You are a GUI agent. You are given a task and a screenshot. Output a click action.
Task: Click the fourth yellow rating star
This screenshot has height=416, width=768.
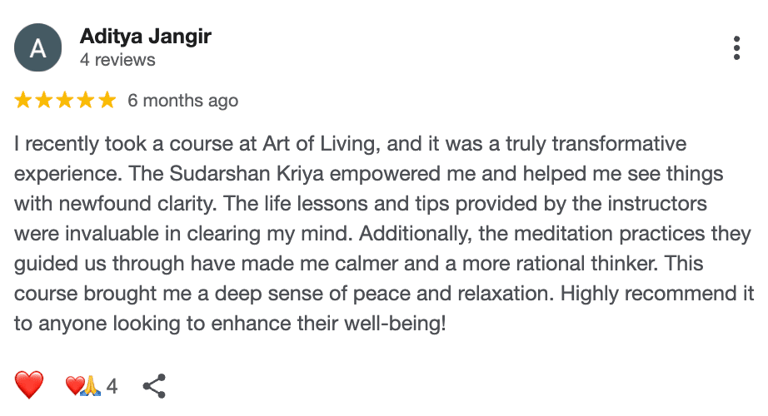tap(86, 100)
